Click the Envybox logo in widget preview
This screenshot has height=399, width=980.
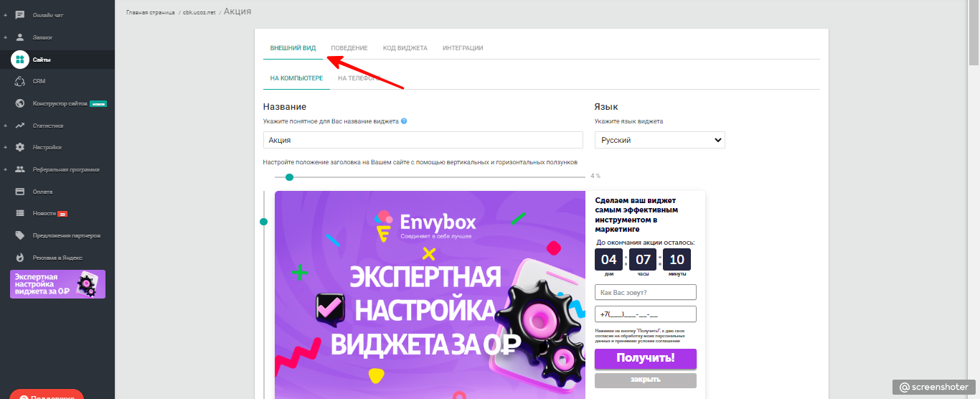pyautogui.click(x=426, y=225)
